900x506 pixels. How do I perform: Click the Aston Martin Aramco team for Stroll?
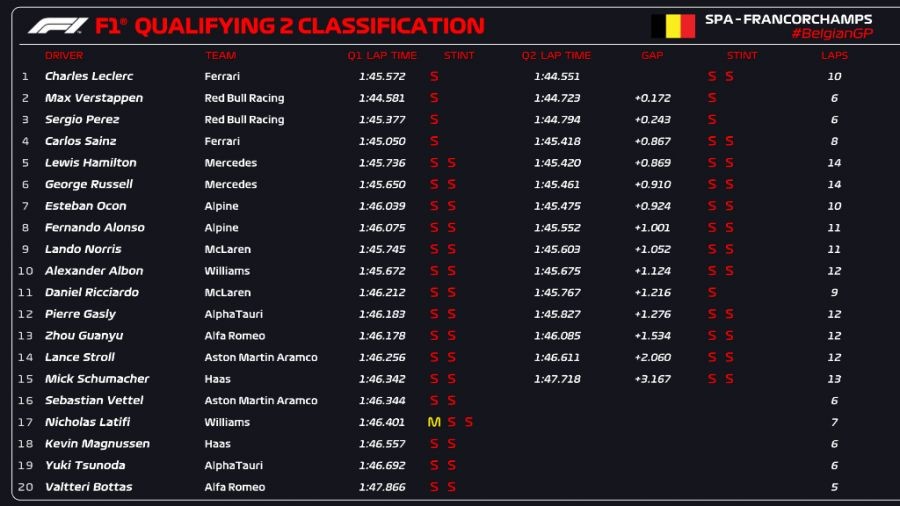tap(261, 357)
